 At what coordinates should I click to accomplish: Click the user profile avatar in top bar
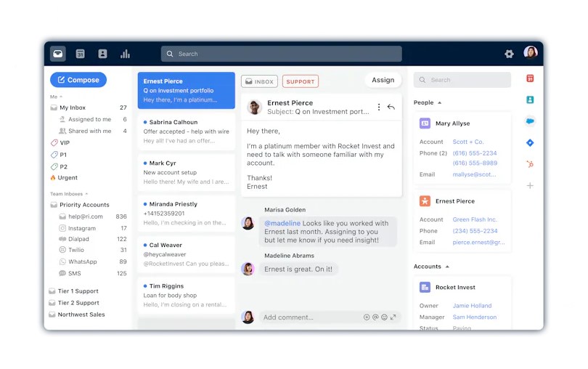tap(531, 52)
